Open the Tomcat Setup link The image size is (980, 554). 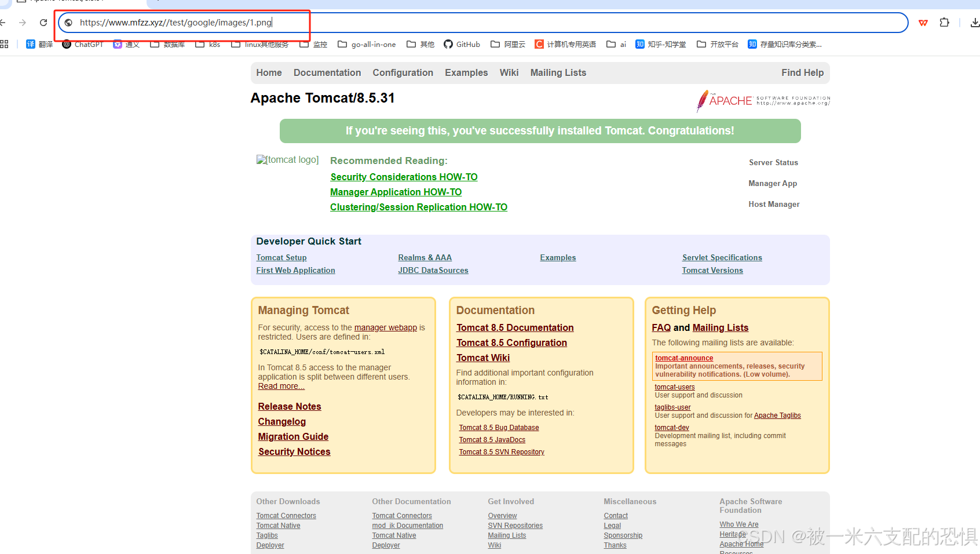pos(281,257)
